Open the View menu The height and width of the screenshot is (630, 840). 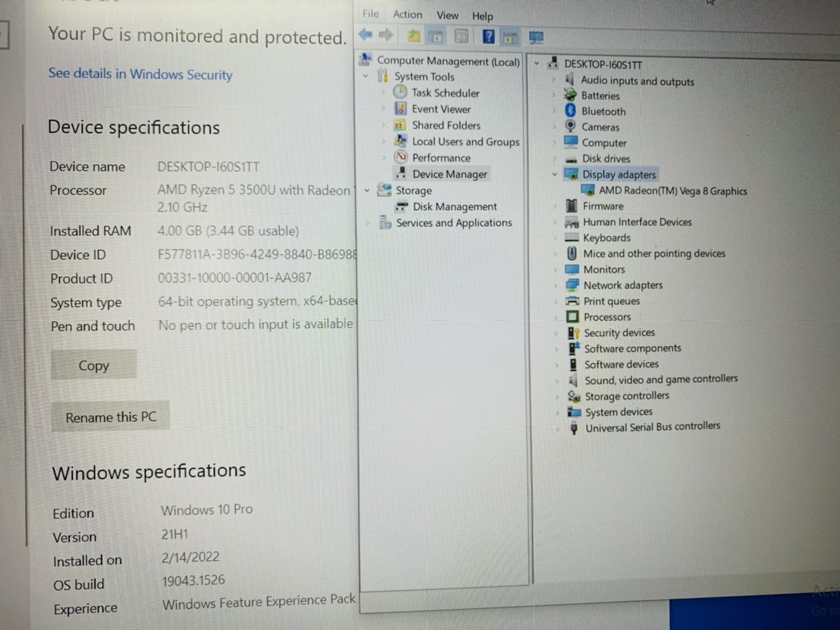pos(447,15)
